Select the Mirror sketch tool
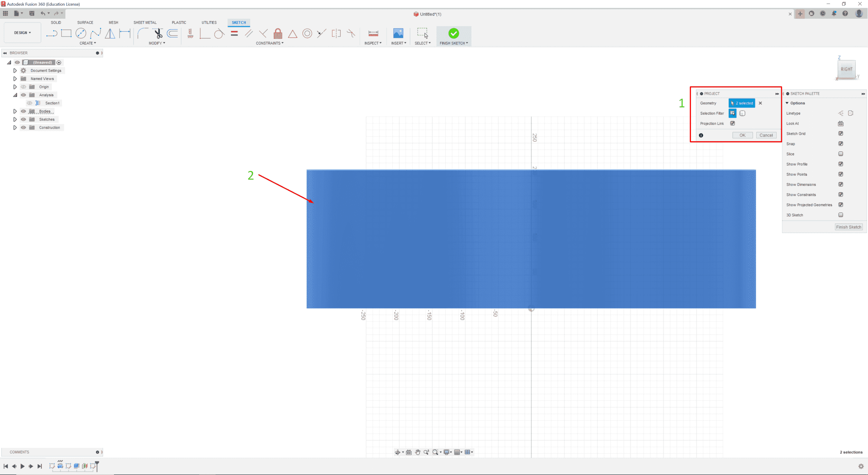 (x=110, y=33)
